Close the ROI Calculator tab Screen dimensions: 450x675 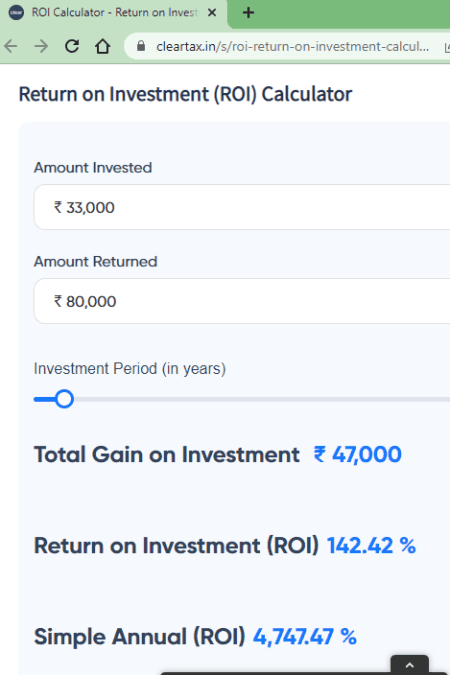click(212, 13)
